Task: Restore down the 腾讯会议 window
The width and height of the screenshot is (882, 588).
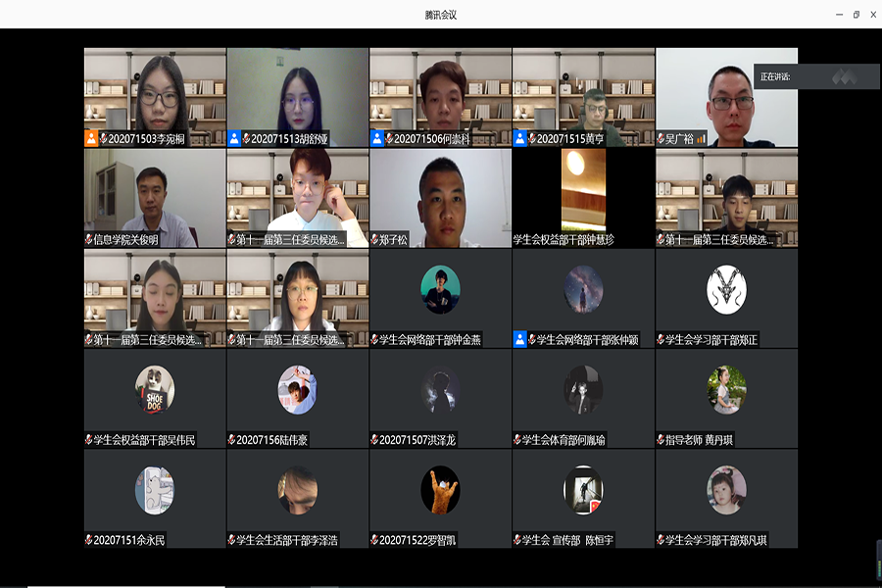Action: [856, 14]
